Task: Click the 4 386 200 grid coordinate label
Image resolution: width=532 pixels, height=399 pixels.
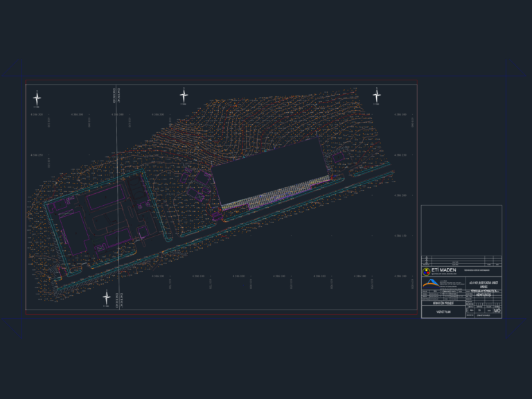Action: [400, 195]
